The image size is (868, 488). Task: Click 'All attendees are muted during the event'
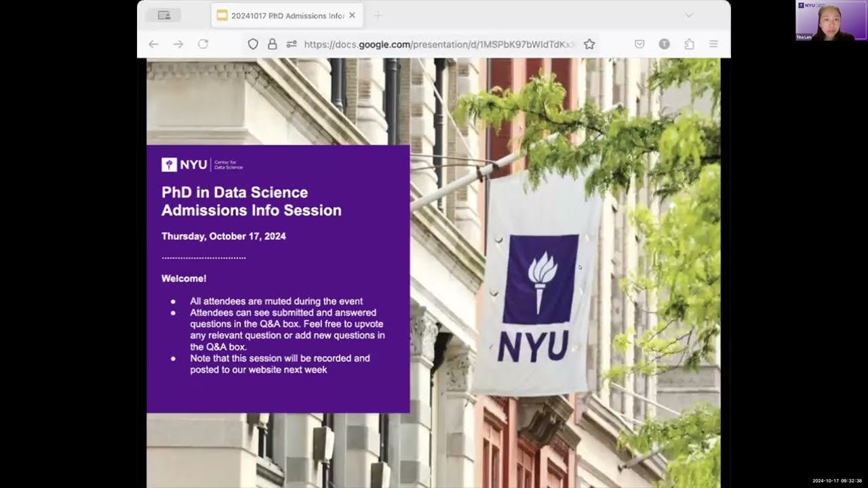(277, 301)
